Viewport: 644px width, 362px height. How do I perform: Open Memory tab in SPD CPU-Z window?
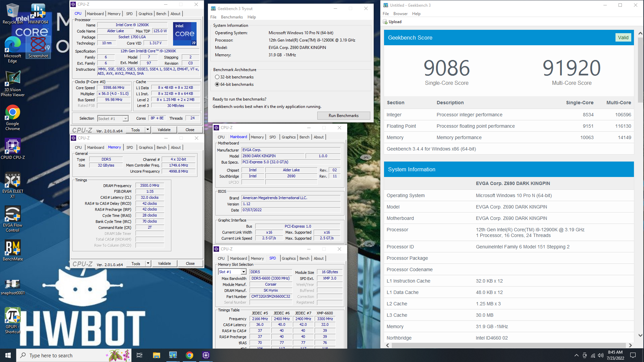(x=257, y=258)
